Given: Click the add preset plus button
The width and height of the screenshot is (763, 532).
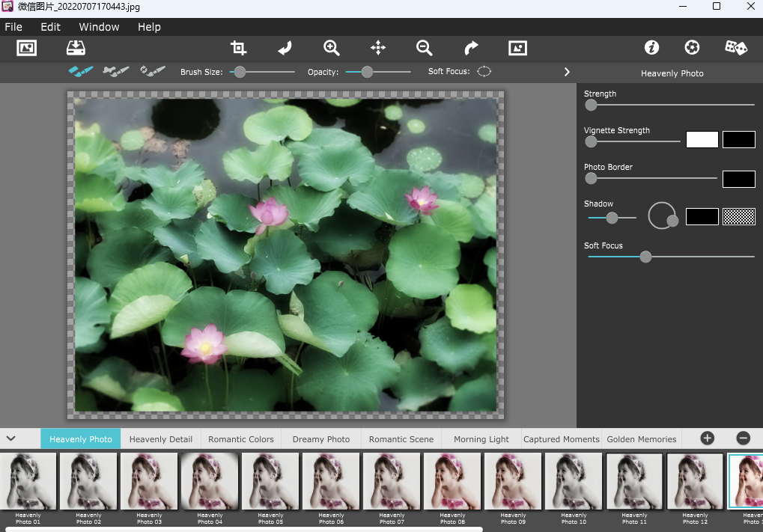Looking at the screenshot, I should (707, 438).
